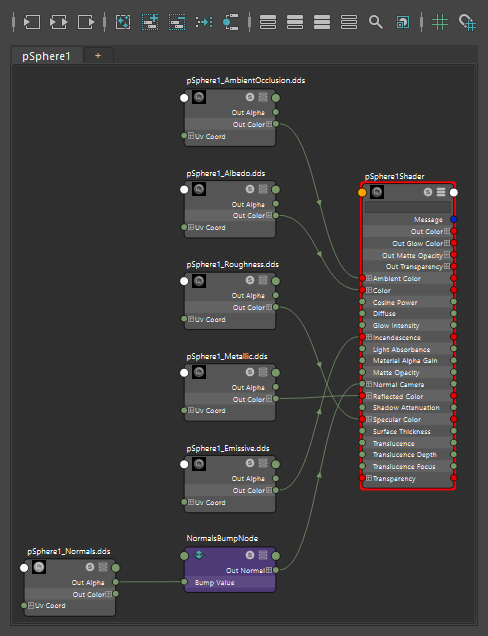Click the attribute filter field in pSphere1Shader

click(x=408, y=207)
